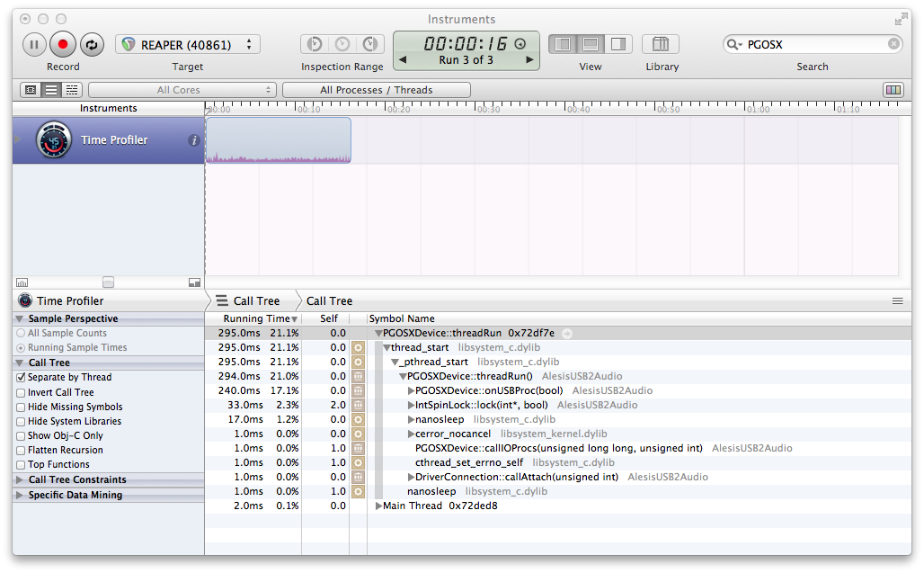Toggle the left View pane button

[x=562, y=44]
